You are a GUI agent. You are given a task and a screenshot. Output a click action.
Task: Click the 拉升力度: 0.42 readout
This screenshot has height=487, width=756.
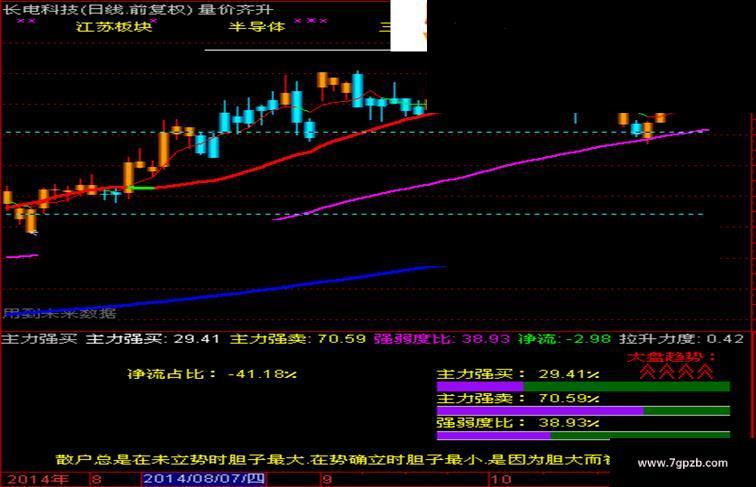[x=682, y=339]
